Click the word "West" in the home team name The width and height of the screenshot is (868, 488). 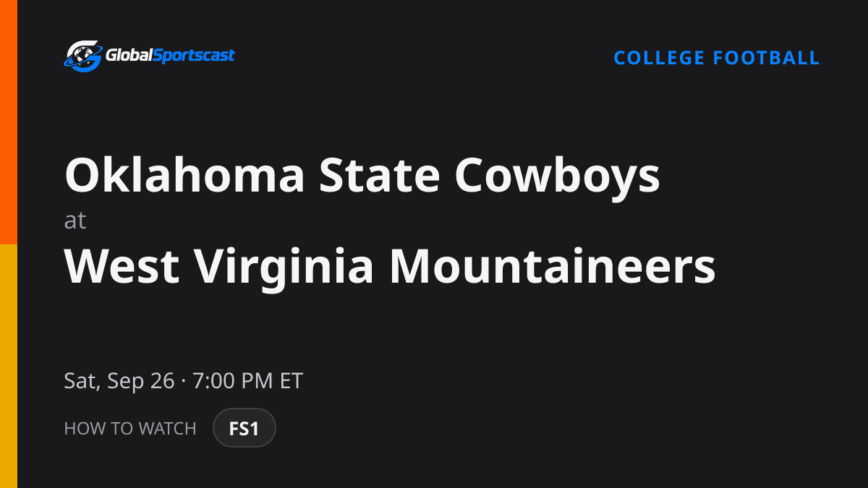click(x=122, y=265)
